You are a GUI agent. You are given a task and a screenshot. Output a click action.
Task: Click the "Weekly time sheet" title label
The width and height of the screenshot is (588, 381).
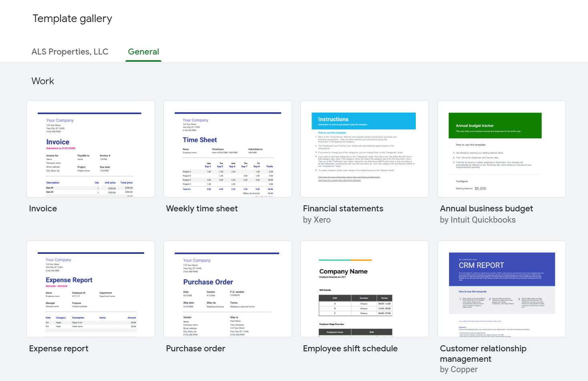tap(202, 209)
